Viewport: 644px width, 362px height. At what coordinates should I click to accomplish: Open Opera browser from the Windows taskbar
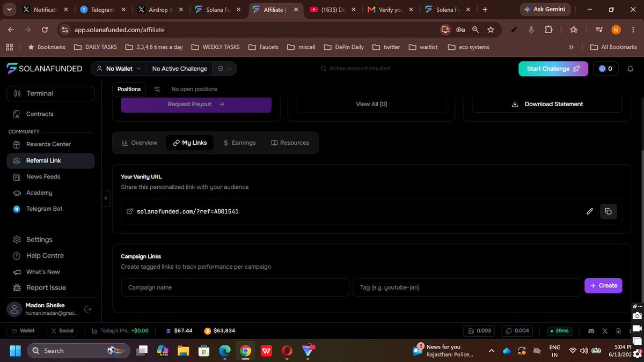point(287,351)
